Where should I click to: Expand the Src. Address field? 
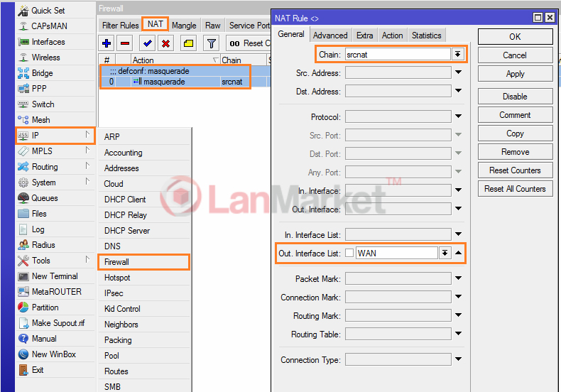pyautogui.click(x=458, y=72)
